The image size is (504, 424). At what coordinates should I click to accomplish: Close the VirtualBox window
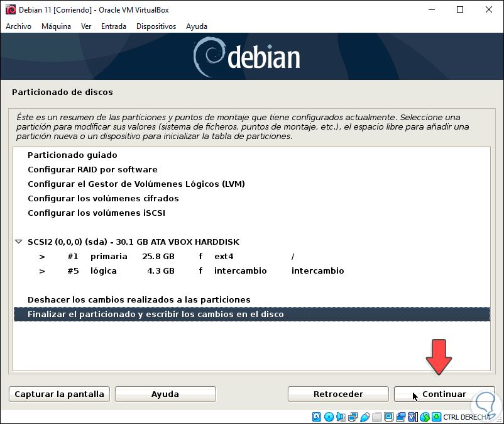click(488, 9)
